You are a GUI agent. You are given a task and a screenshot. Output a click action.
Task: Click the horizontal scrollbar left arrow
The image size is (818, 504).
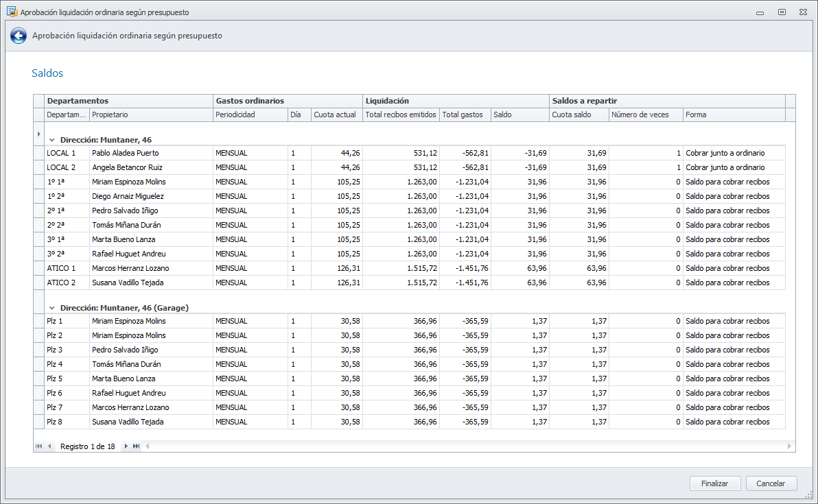point(147,446)
